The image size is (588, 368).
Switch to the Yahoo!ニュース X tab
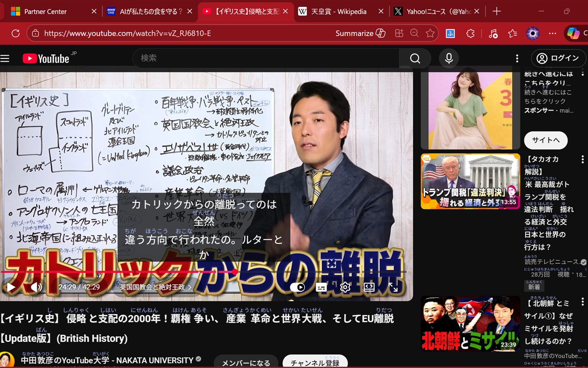coord(436,11)
